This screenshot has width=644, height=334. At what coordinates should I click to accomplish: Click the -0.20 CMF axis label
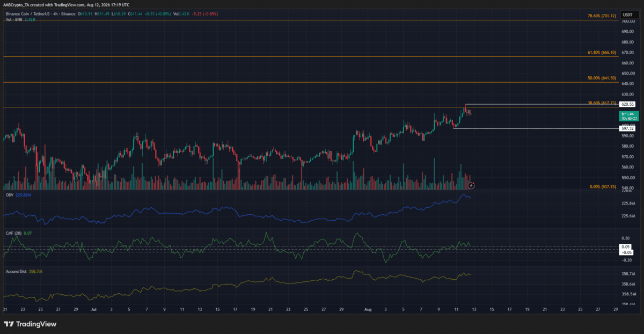(x=626, y=259)
